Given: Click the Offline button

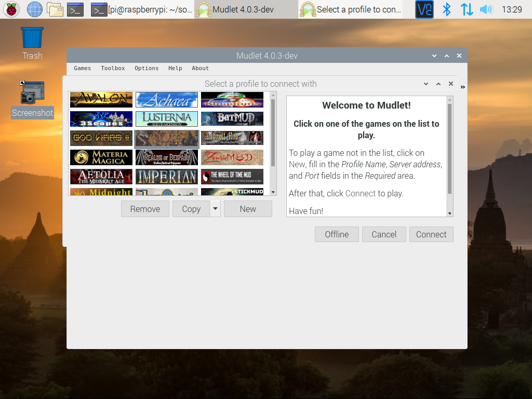Looking at the screenshot, I should (337, 234).
